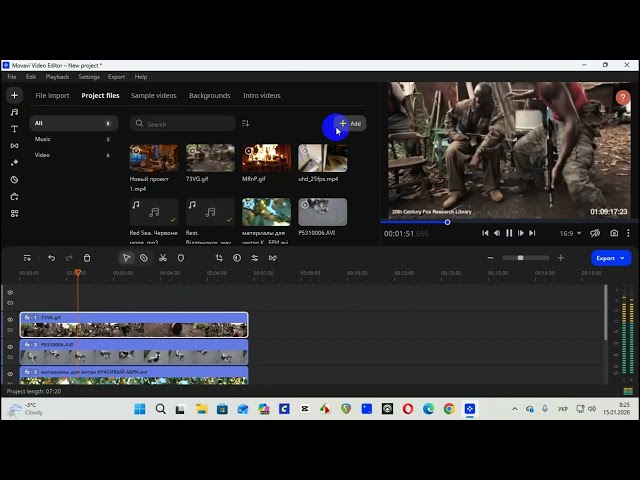Hide the 73VG.gif track using eye icon
Image resolution: width=640 pixels, height=480 pixels.
pyautogui.click(x=10, y=320)
